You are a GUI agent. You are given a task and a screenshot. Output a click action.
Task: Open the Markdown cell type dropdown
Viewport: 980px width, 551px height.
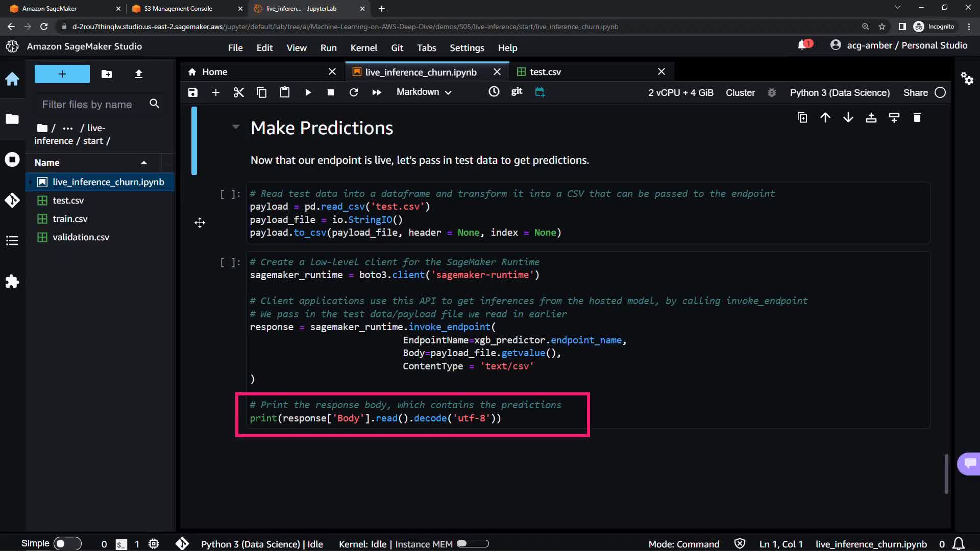coord(424,92)
